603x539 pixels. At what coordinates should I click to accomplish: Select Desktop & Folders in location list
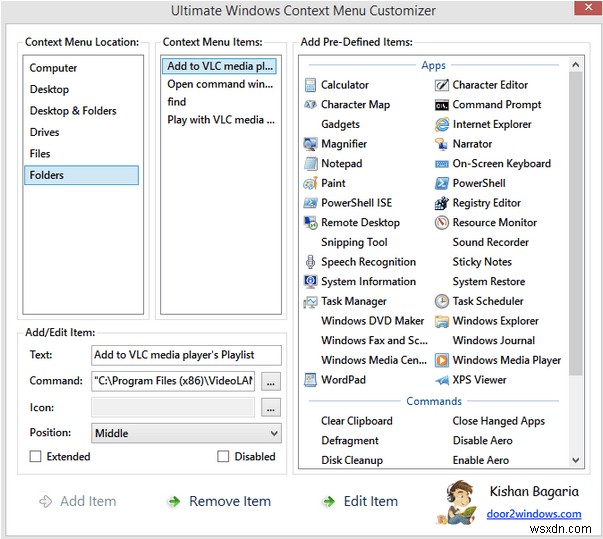point(73,111)
